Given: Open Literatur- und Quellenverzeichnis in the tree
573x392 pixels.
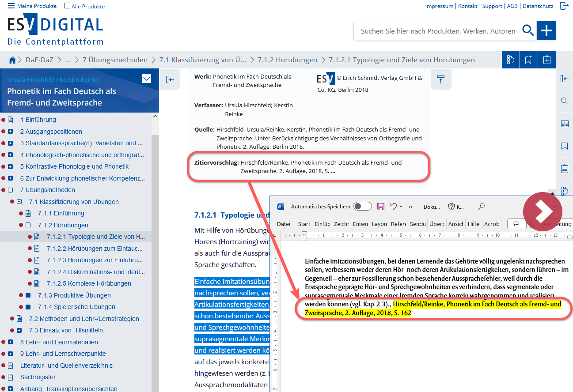Looking at the screenshot, I should tap(66, 366).
